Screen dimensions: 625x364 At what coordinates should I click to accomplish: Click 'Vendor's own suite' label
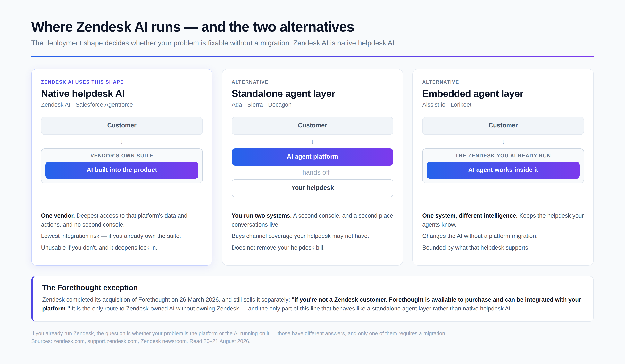122,156
